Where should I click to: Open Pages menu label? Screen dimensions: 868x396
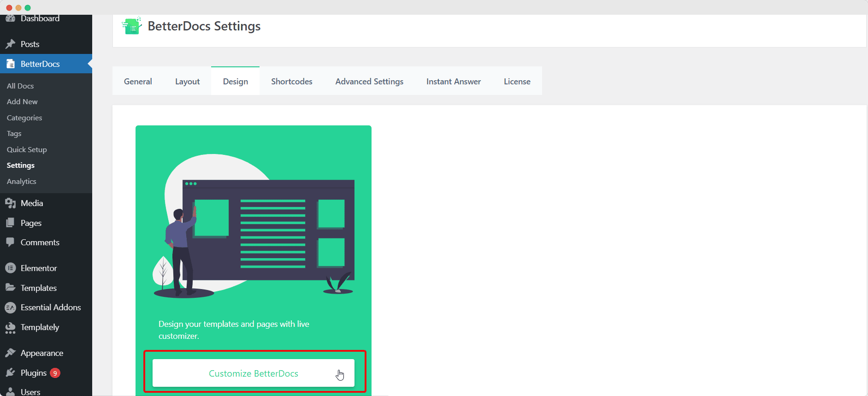pyautogui.click(x=31, y=223)
